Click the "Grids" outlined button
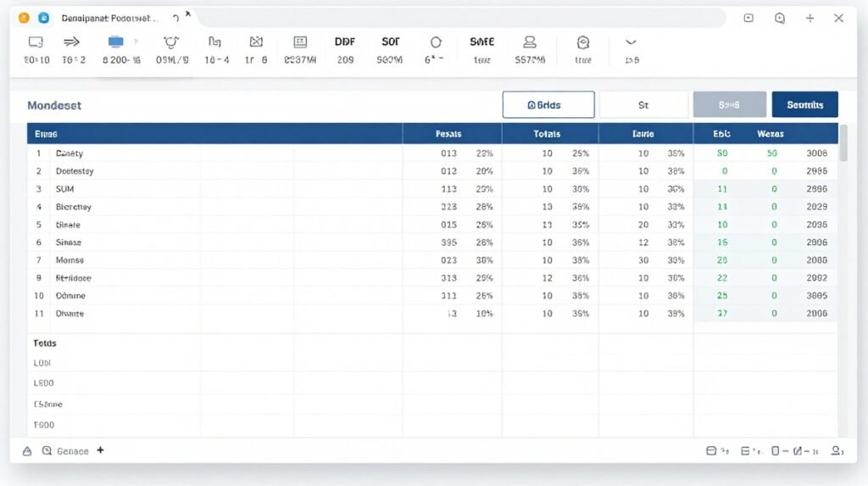Screen dimensions: 868x486 coord(548,104)
